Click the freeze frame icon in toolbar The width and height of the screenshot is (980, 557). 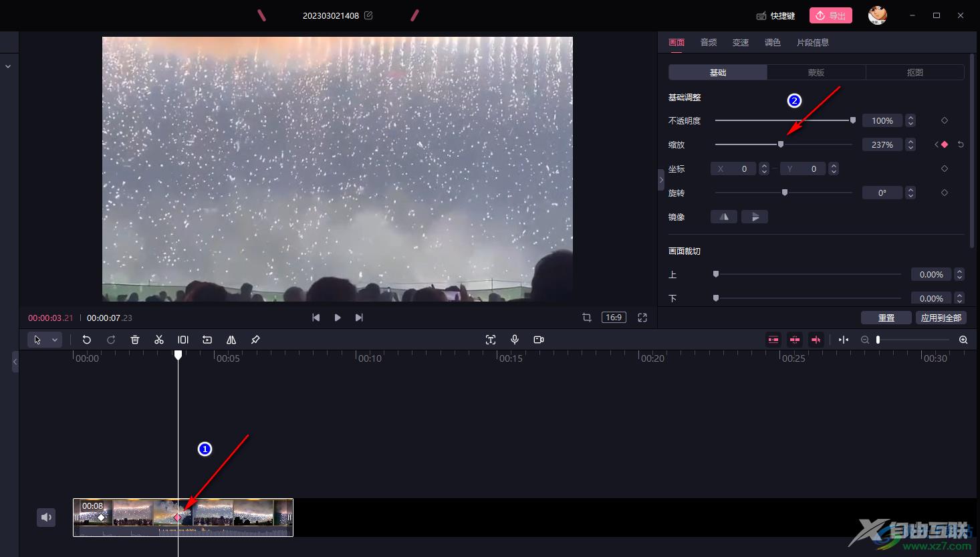tap(207, 340)
